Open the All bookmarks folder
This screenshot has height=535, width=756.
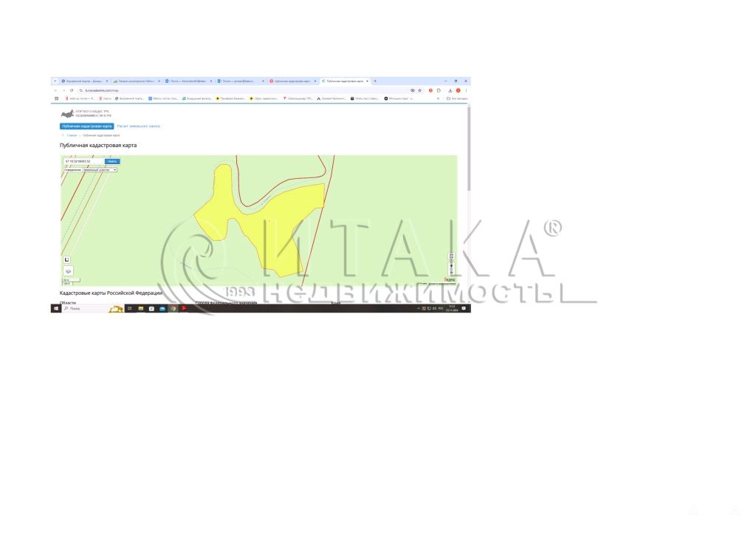point(457,98)
